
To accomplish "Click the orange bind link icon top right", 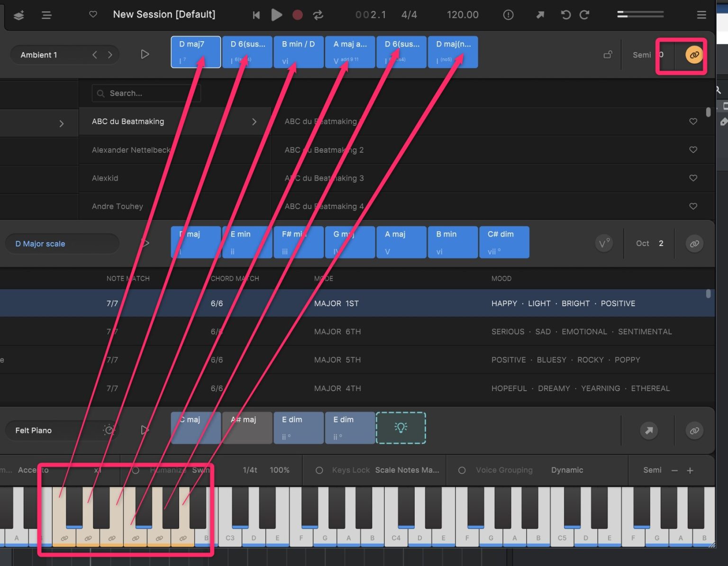I will (x=693, y=55).
